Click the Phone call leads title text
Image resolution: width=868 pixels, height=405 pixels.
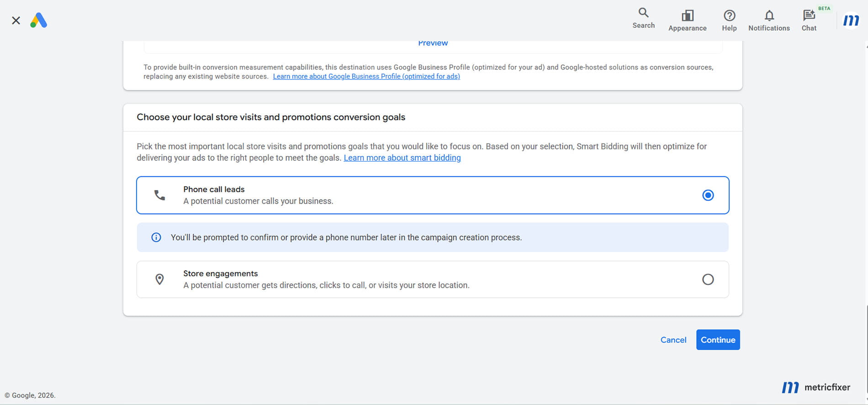tap(214, 189)
